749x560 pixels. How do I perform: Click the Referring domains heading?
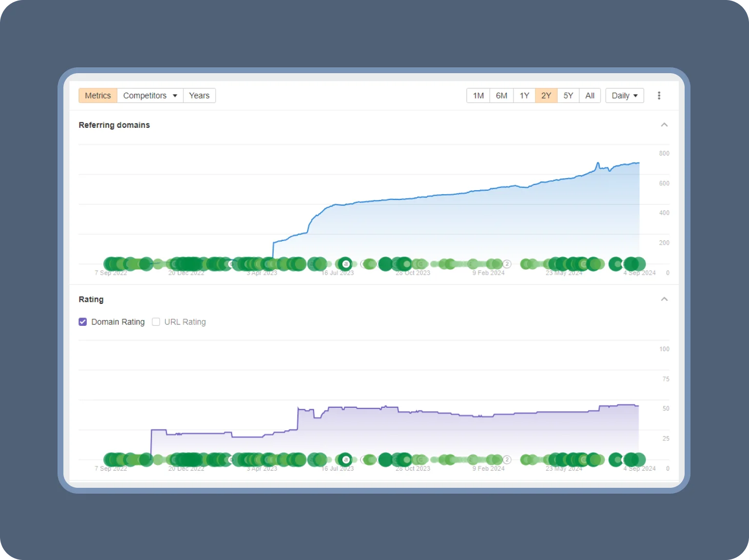click(x=114, y=125)
